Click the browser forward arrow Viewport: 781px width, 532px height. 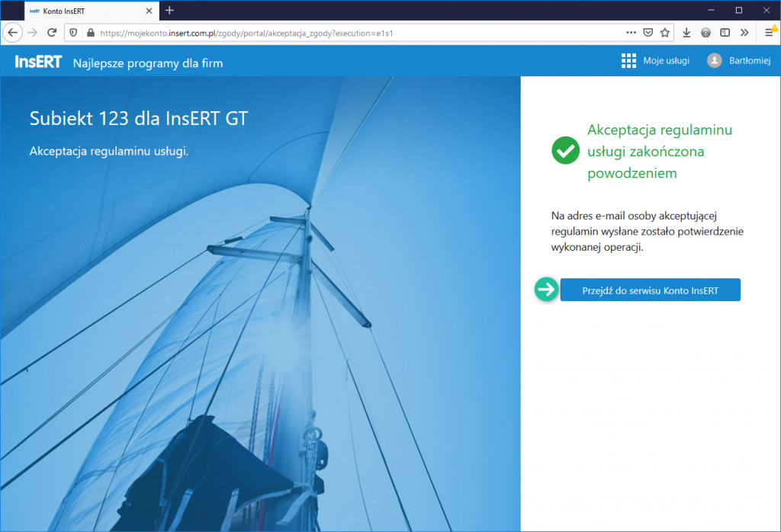tap(33, 33)
